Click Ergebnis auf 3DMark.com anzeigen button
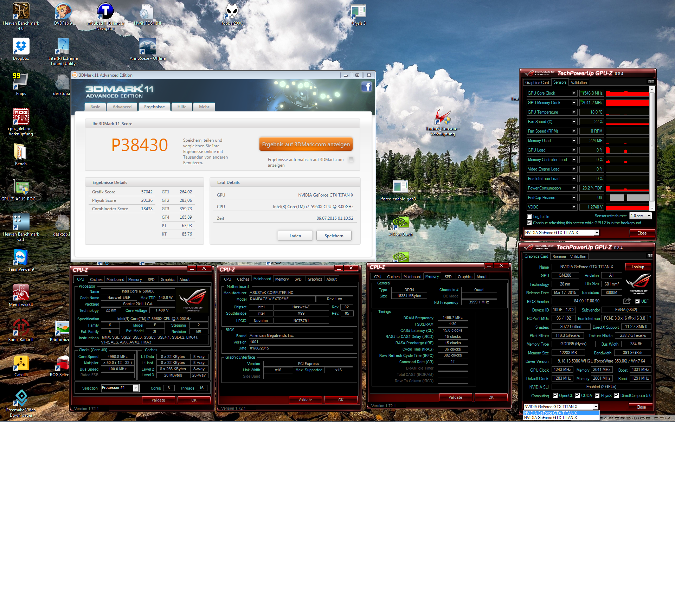The width and height of the screenshot is (675, 616). click(306, 144)
